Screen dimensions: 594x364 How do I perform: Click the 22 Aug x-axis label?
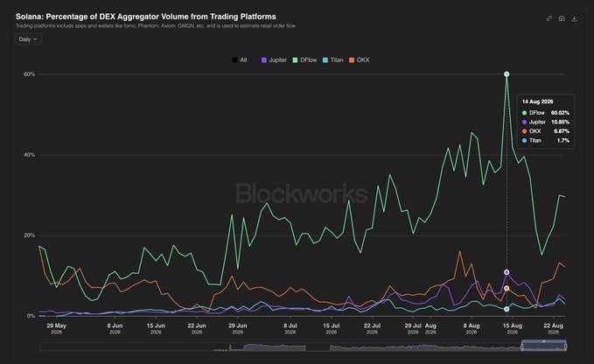(553, 328)
